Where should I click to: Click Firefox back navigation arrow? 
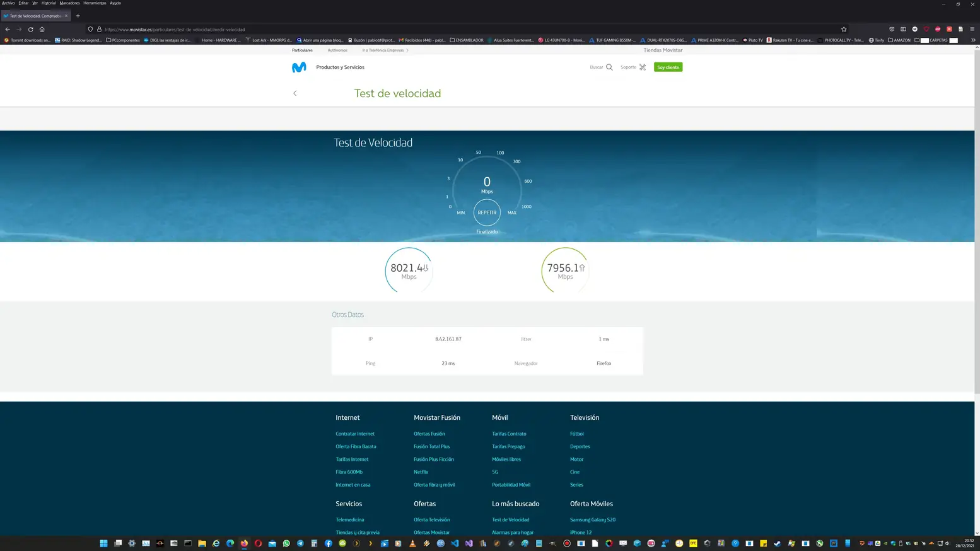click(x=8, y=29)
